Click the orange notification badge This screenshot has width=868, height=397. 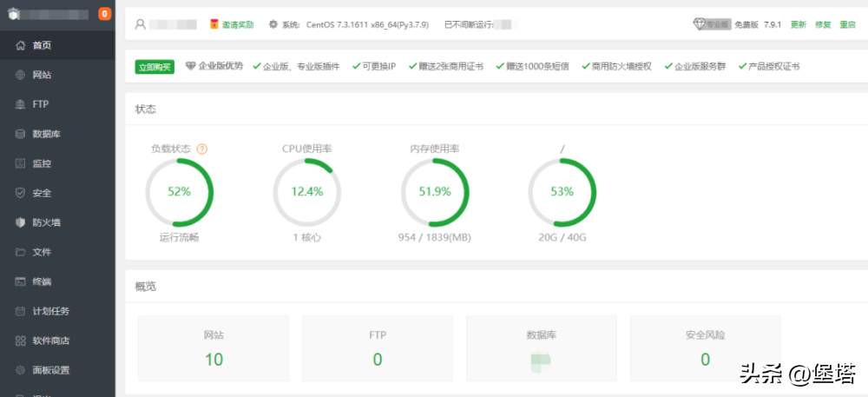coord(105,14)
